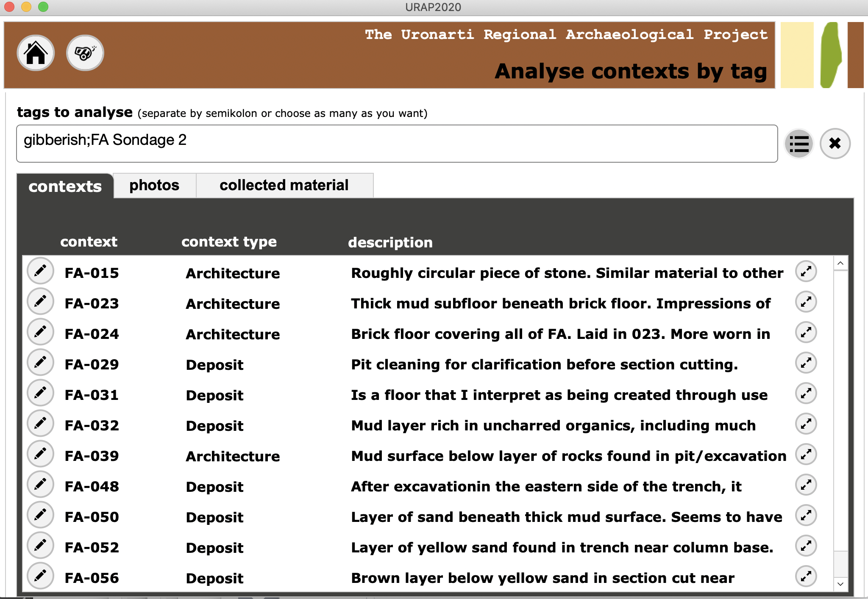Click pencil icon beside FA-039
Image resolution: width=868 pixels, height=599 pixels.
(x=40, y=454)
